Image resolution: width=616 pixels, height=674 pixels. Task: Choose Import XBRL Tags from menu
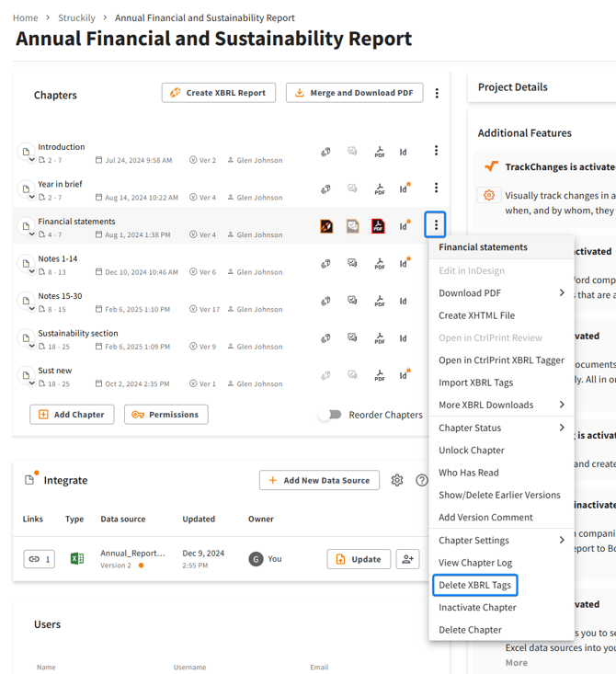[476, 383]
